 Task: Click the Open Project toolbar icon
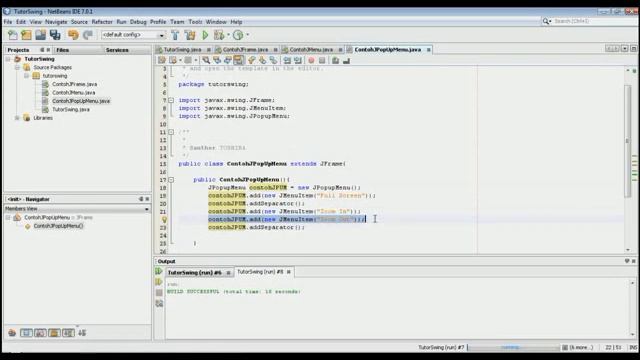tap(40, 35)
